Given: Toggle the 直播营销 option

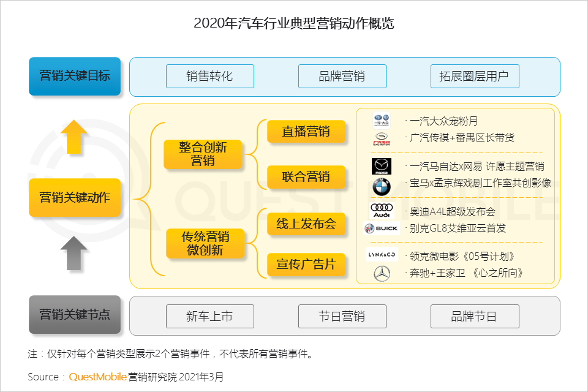Looking at the screenshot, I should tap(307, 132).
